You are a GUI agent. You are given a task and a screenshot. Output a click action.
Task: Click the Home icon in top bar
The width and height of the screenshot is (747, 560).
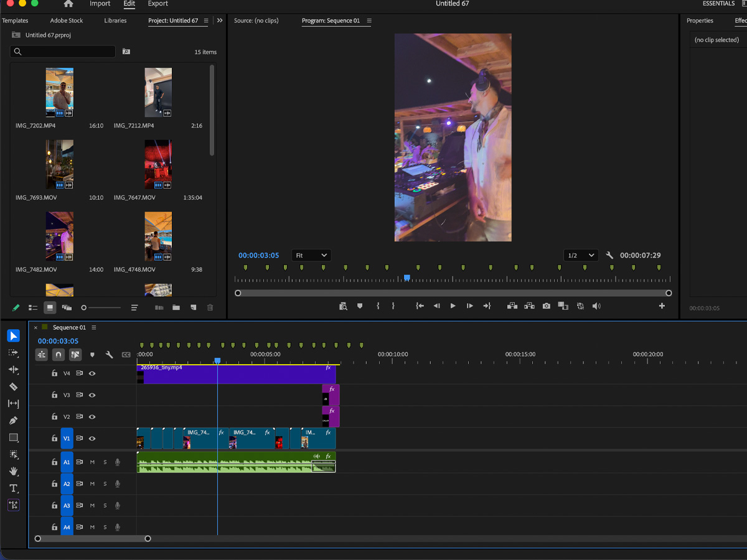pyautogui.click(x=68, y=4)
